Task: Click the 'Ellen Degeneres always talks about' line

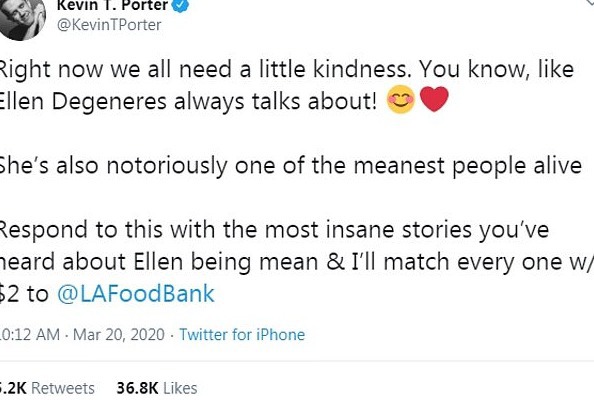Action: (188, 102)
